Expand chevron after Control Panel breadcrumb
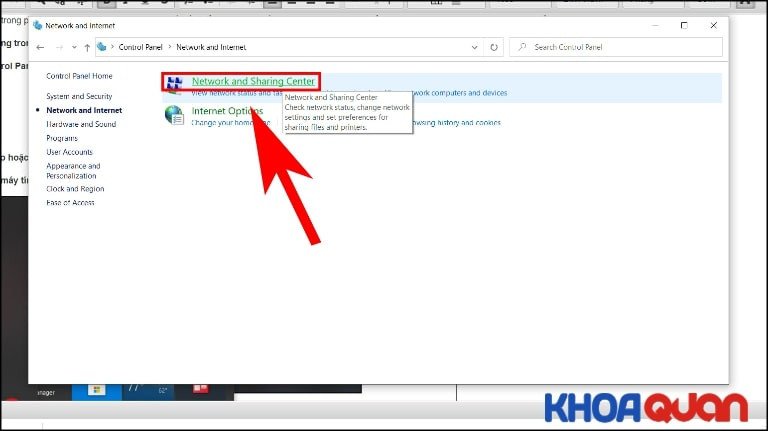The height and width of the screenshot is (431, 768). 170,47
